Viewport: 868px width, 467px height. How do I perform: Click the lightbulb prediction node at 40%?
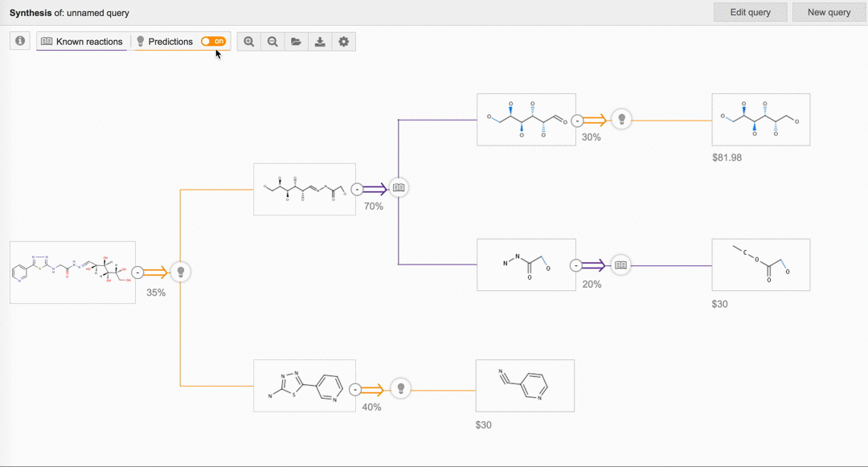[x=401, y=388]
